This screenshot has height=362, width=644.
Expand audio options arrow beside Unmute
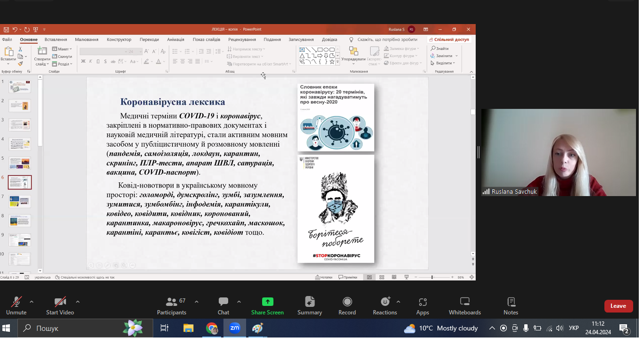tap(32, 302)
